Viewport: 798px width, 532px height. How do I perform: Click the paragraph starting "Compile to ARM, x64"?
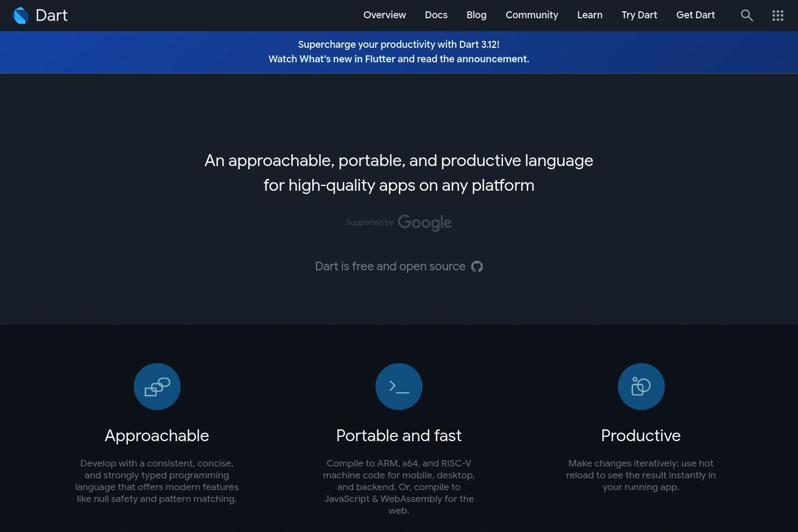coord(399,487)
